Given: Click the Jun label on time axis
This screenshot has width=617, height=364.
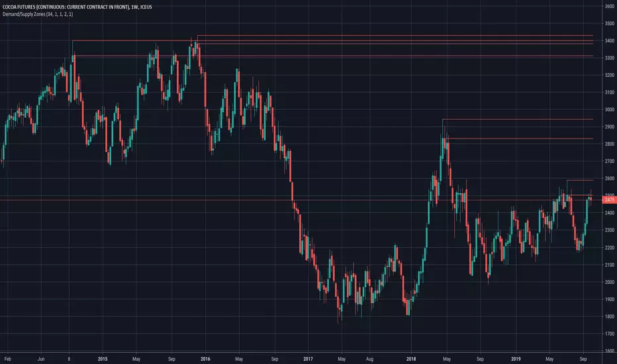Looking at the screenshot, I should (x=41, y=359).
